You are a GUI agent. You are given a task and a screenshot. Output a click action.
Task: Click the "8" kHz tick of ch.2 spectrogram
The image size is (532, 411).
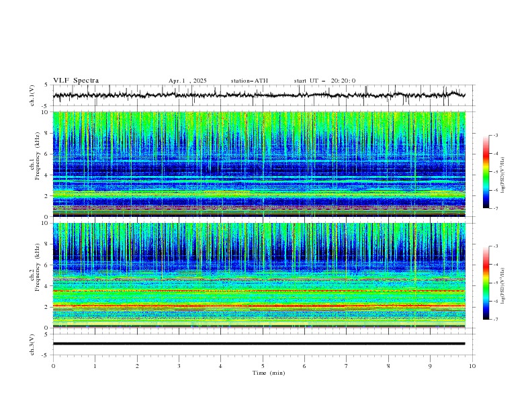tap(48, 244)
